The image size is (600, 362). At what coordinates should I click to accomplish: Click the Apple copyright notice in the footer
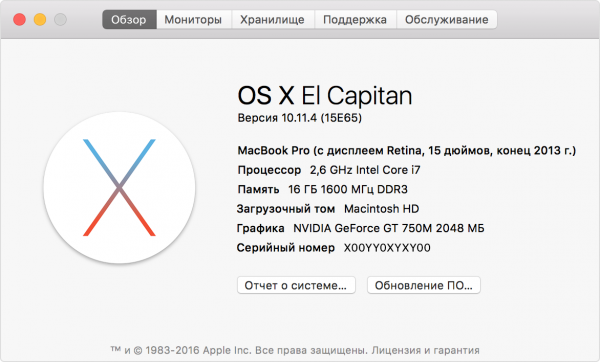point(295,350)
